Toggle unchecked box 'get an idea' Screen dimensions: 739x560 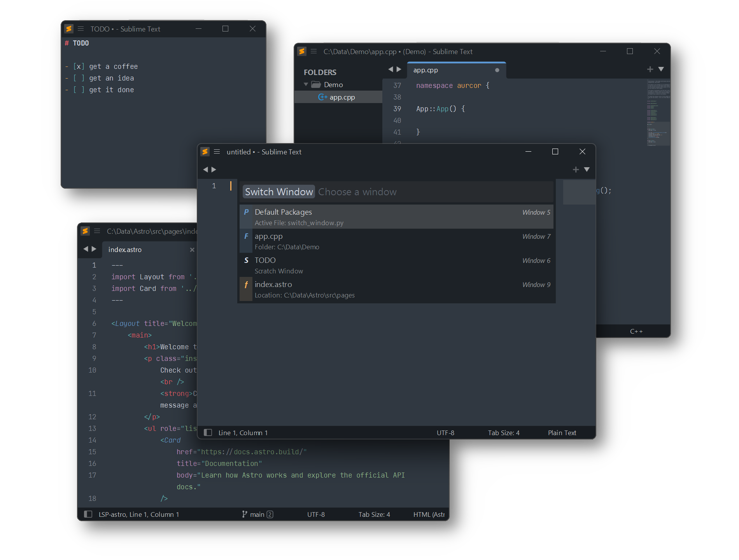pos(79,78)
